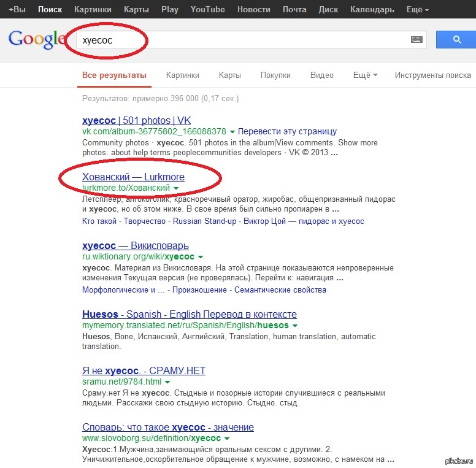
Task: Switch to the Видео results tab
Action: tap(322, 75)
